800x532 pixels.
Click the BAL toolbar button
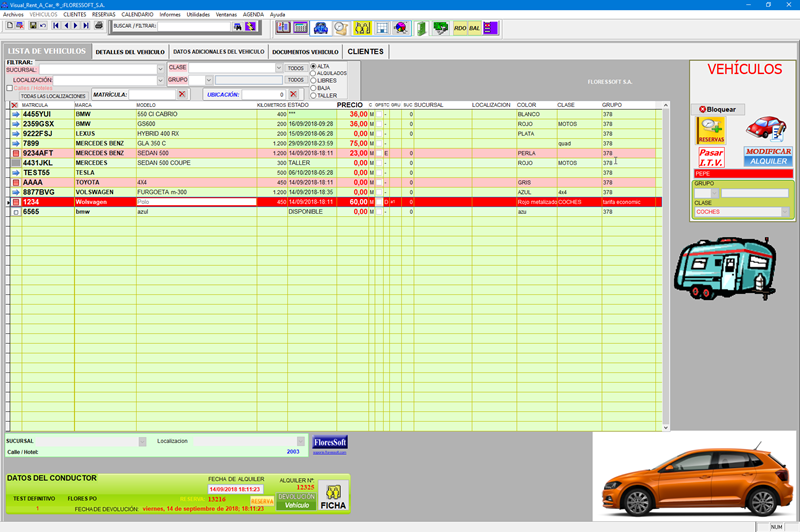[x=474, y=28]
